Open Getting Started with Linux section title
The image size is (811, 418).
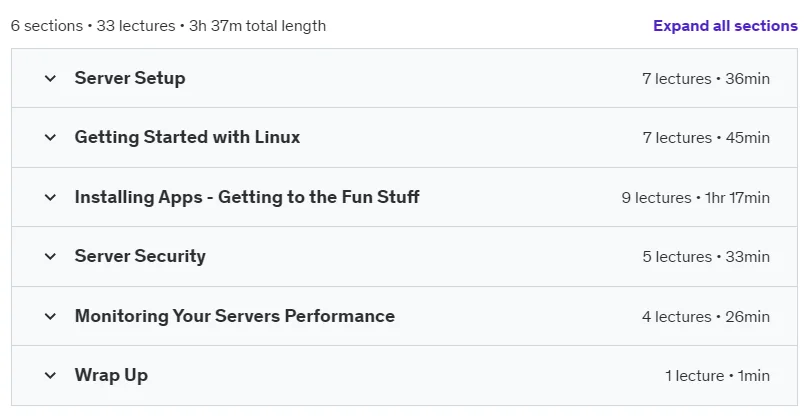click(187, 137)
